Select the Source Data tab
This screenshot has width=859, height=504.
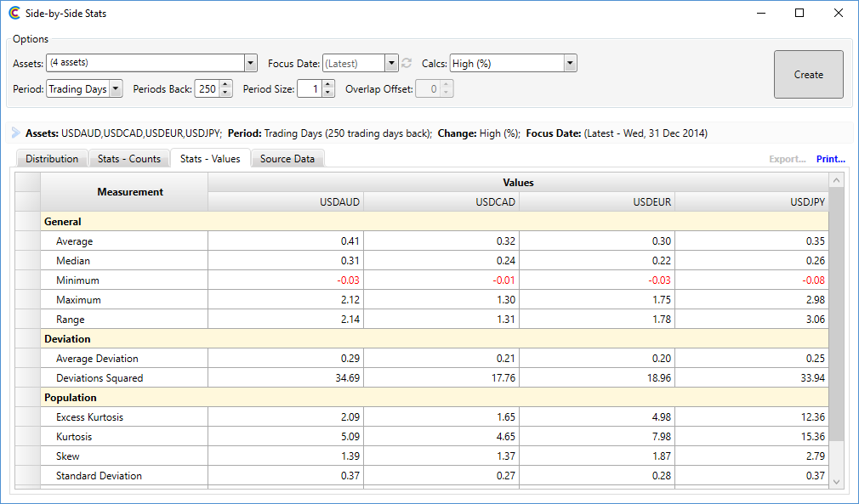coord(287,159)
